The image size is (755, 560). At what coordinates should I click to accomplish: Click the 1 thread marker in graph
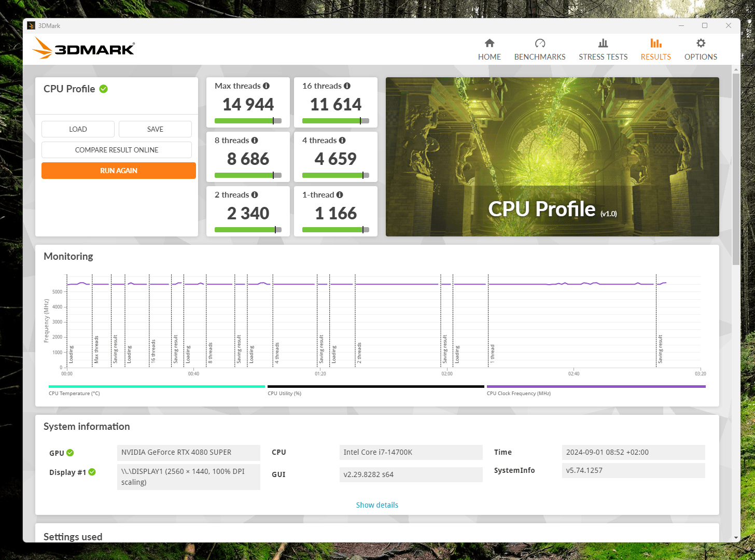pyautogui.click(x=493, y=354)
